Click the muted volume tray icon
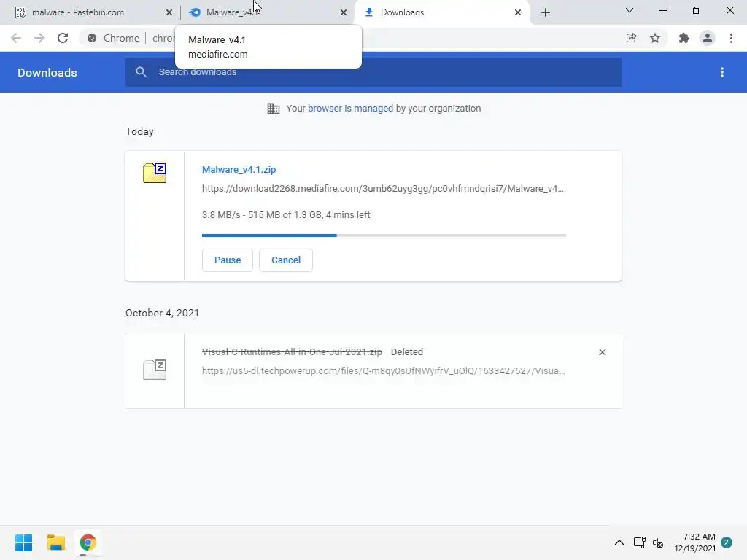This screenshot has width=747, height=560. (658, 542)
